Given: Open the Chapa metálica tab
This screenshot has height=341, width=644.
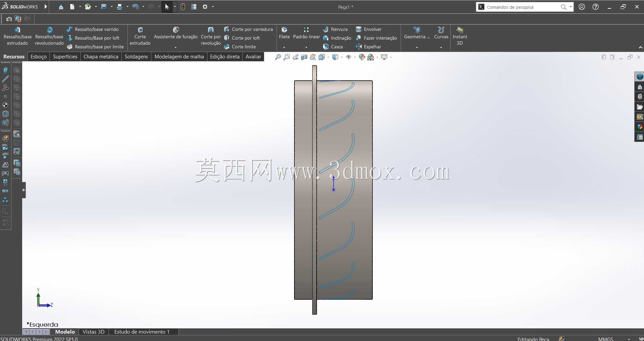Looking at the screenshot, I should [x=101, y=57].
